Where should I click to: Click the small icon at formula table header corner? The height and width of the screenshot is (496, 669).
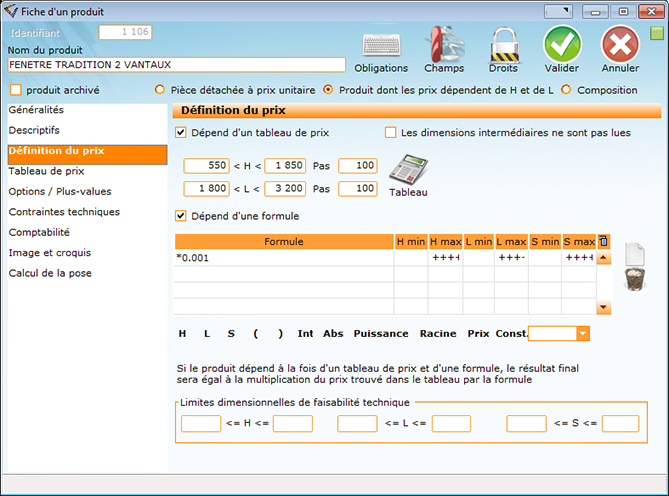(603, 241)
